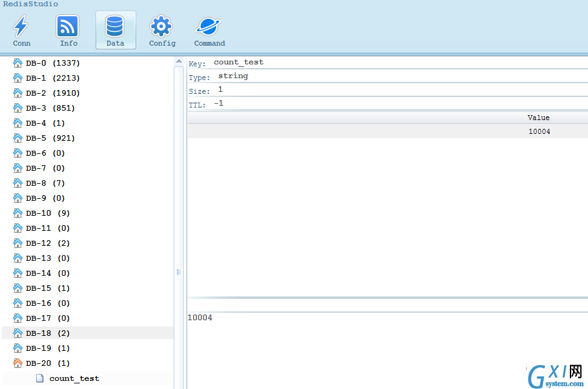Screen dimensions: 588x389
Task: Click the Size field value 1
Action: pyautogui.click(x=221, y=89)
